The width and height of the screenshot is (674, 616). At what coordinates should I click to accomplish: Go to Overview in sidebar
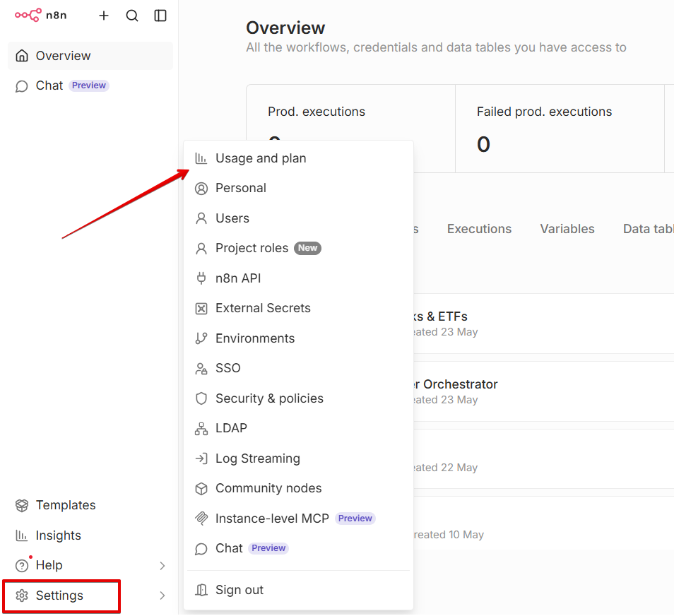click(90, 56)
